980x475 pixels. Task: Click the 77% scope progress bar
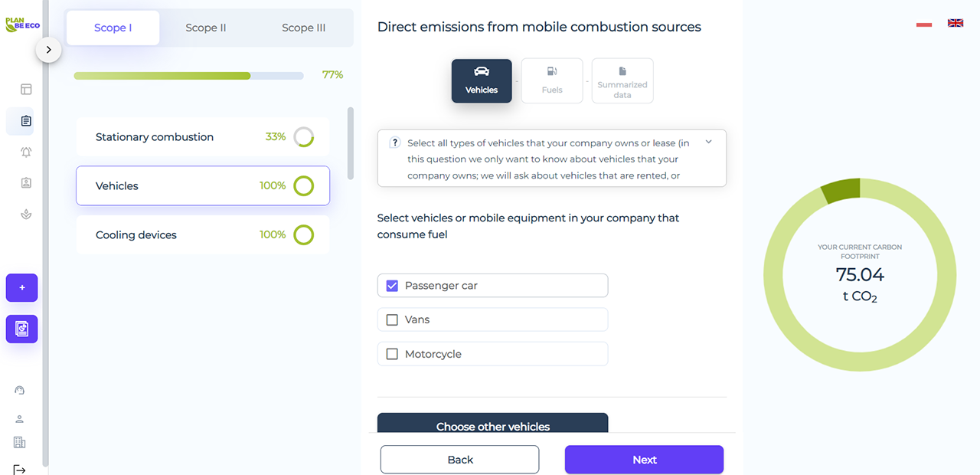(188, 76)
